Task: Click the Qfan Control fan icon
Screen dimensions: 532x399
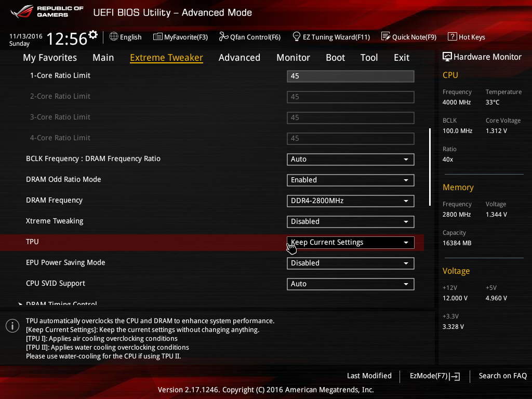Action: [223, 36]
